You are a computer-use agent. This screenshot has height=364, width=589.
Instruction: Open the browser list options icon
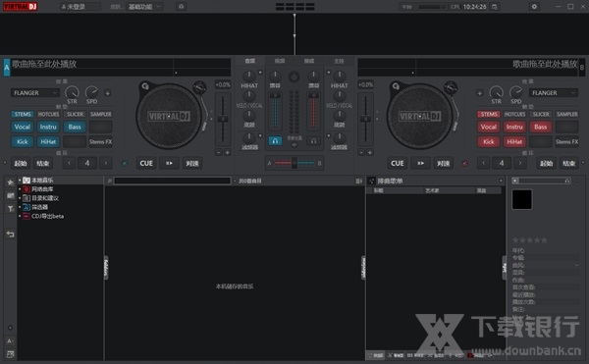pyautogui.click(x=358, y=181)
